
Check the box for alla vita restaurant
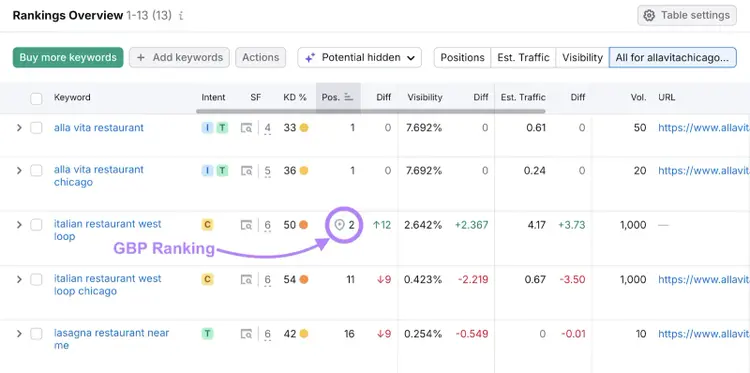36,128
